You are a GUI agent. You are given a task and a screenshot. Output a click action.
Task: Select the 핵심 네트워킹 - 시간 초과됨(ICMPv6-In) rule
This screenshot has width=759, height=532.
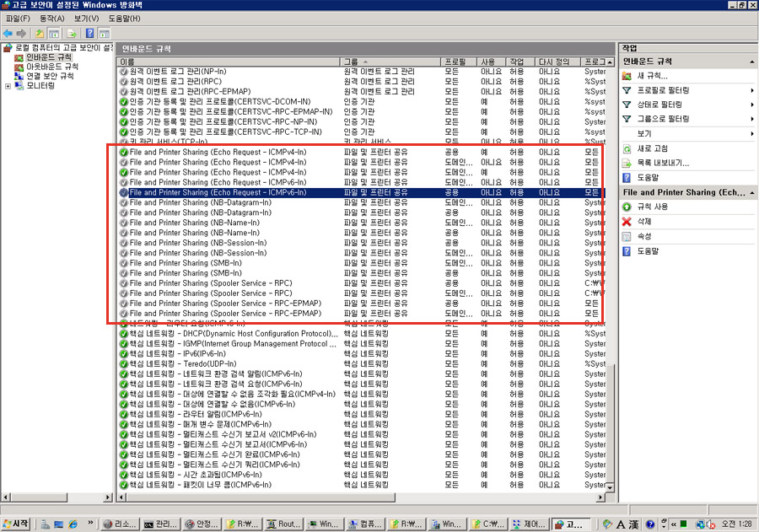point(196,475)
